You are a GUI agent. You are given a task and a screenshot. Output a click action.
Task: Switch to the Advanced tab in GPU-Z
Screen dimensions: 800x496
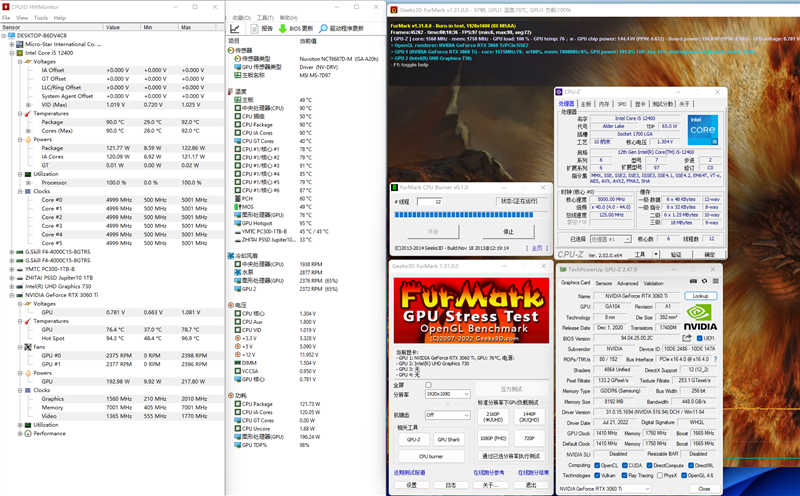[x=628, y=283]
